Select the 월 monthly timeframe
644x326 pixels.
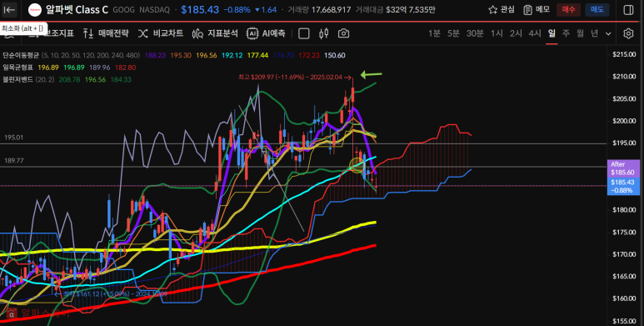point(580,33)
